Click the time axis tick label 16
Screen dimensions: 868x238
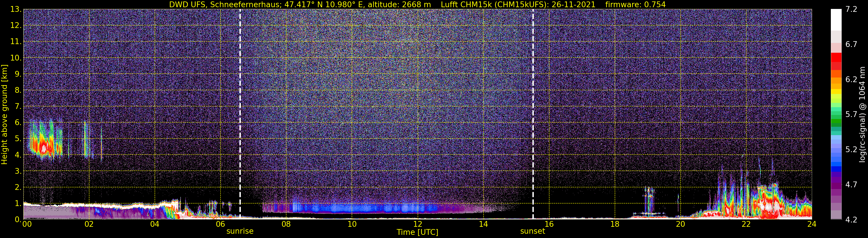pyautogui.click(x=549, y=224)
